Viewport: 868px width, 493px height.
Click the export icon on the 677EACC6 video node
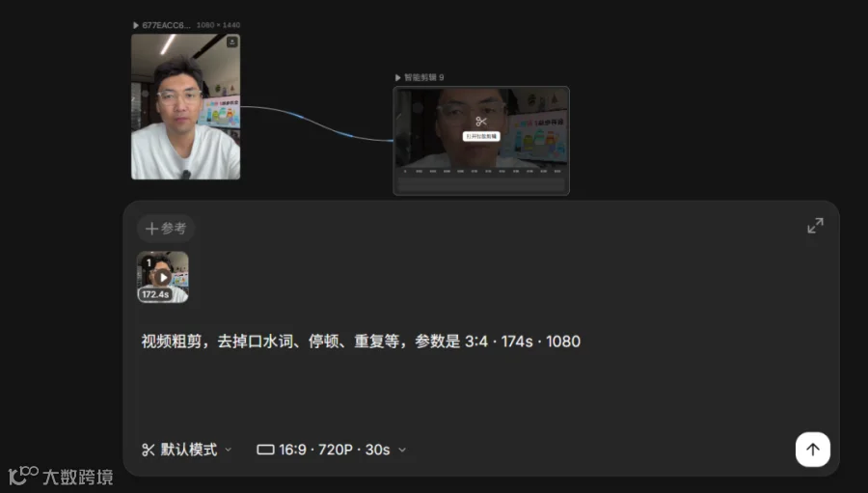point(231,42)
